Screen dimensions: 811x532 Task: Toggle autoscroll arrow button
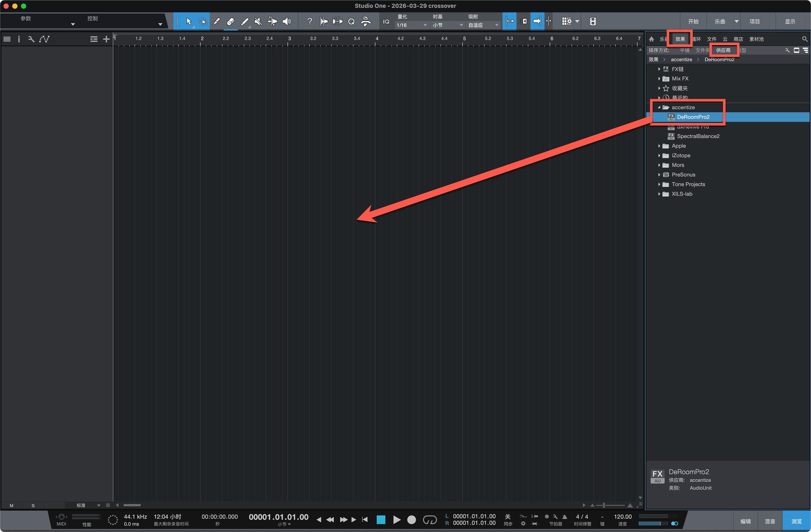click(x=536, y=22)
